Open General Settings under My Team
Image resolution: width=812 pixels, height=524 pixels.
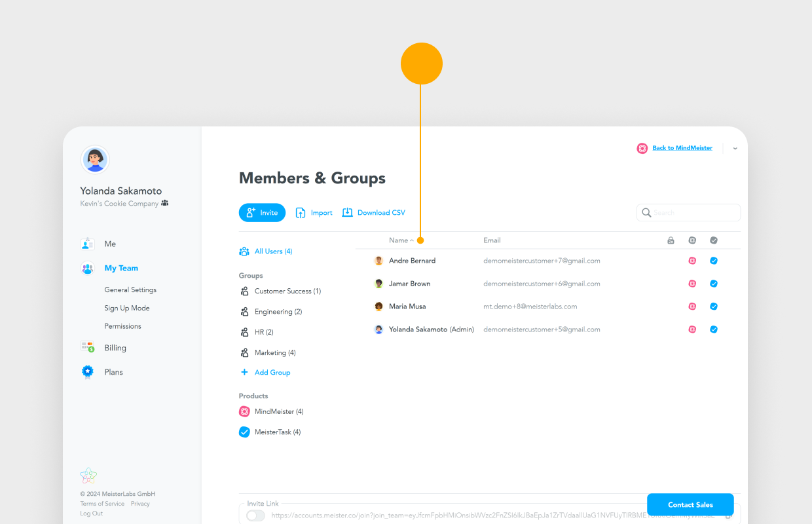(x=130, y=290)
